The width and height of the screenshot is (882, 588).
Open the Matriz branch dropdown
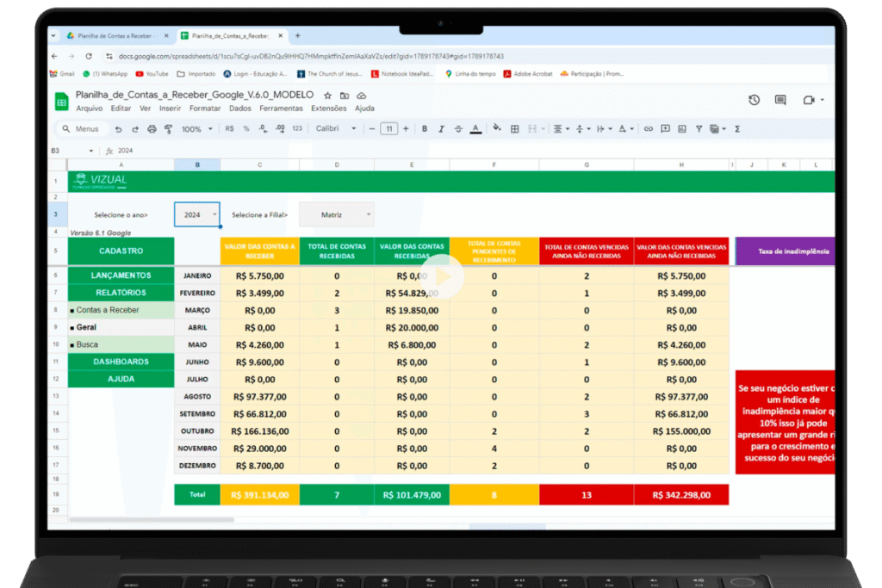pos(336,215)
